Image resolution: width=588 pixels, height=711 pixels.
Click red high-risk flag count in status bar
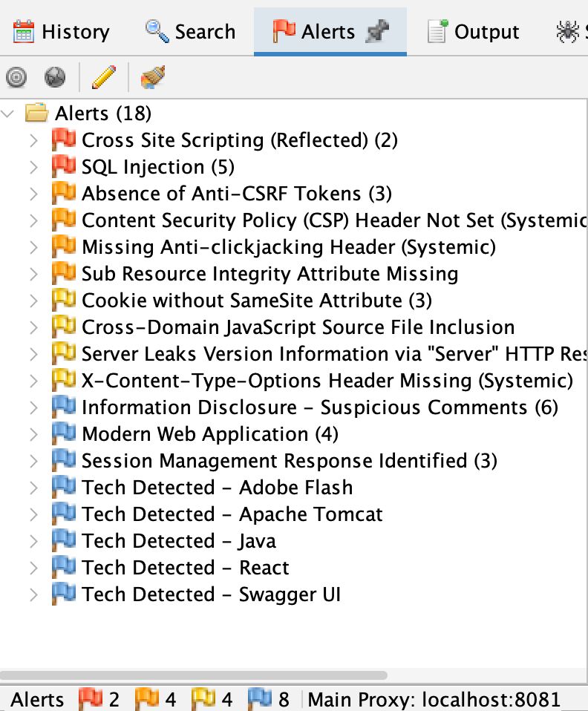[x=99, y=699]
